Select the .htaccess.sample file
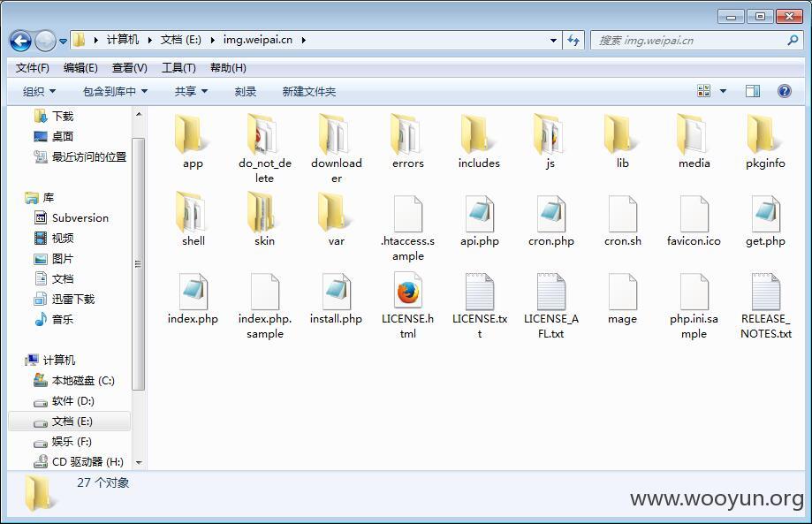 click(407, 227)
